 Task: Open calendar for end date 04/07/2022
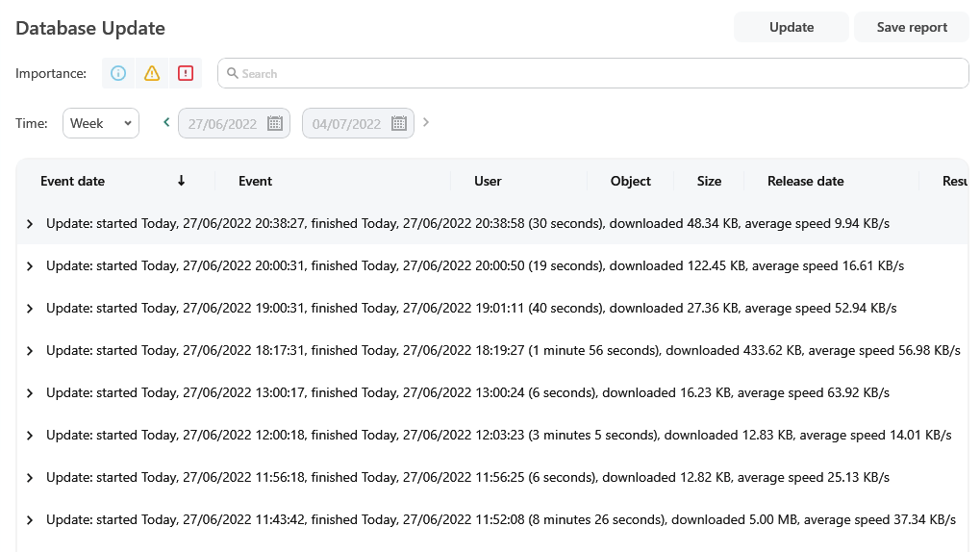399,123
